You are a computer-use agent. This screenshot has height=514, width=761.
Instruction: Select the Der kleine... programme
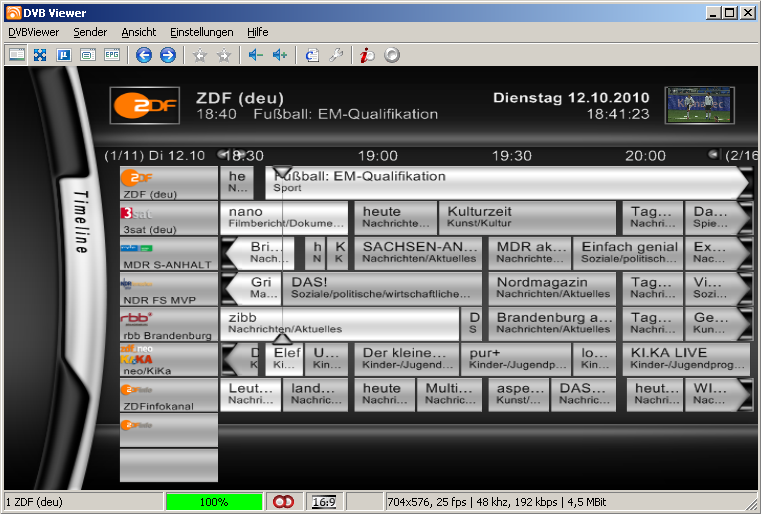pos(407,359)
